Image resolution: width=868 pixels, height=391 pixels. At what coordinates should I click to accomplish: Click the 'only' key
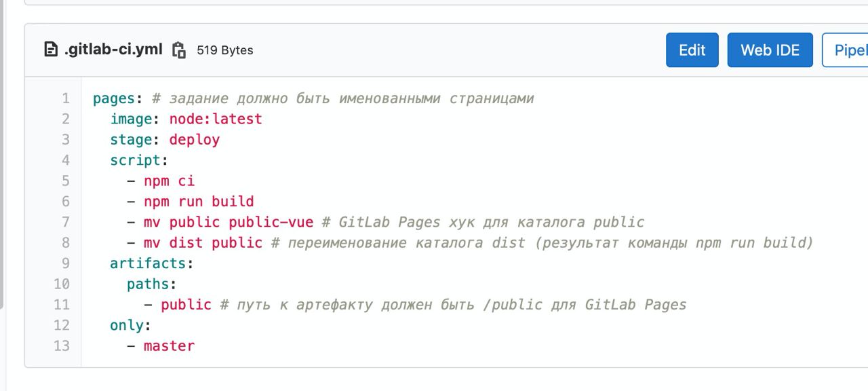(127, 325)
